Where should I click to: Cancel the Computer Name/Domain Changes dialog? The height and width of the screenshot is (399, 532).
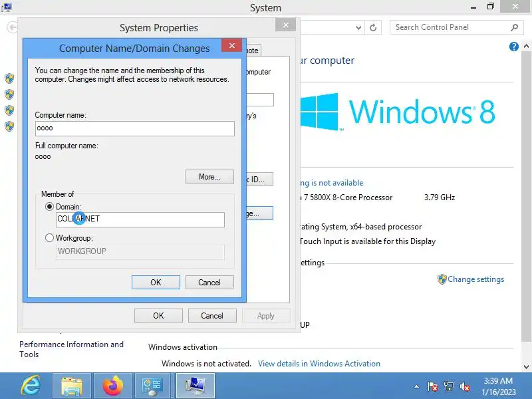coord(209,282)
